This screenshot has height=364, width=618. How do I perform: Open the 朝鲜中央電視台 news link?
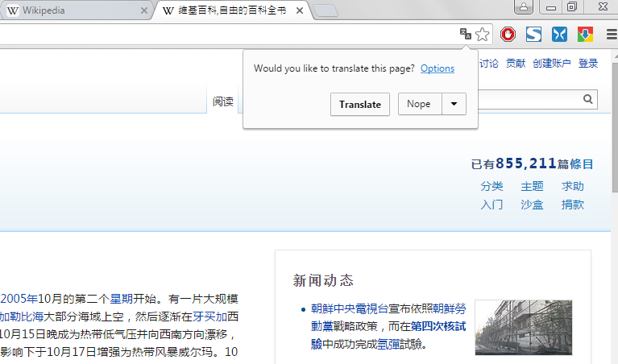[x=350, y=308]
